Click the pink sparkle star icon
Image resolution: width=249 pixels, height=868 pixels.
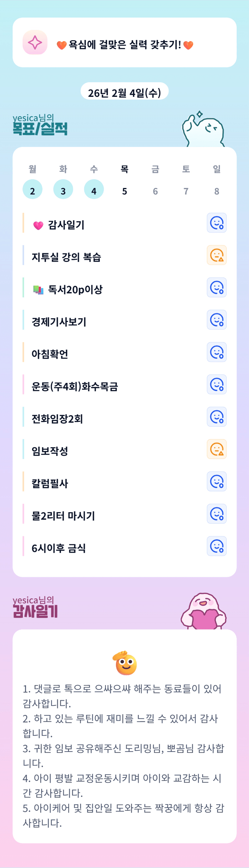point(35,42)
